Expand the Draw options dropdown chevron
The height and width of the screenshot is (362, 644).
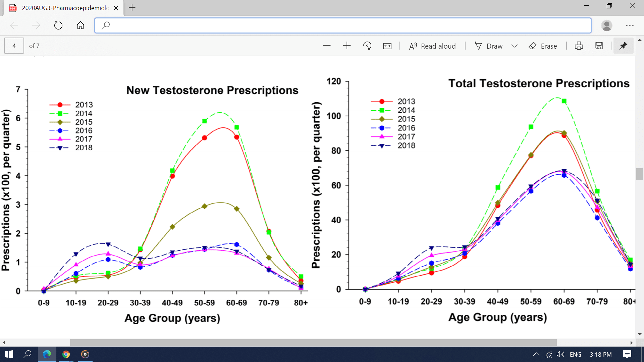tap(515, 46)
